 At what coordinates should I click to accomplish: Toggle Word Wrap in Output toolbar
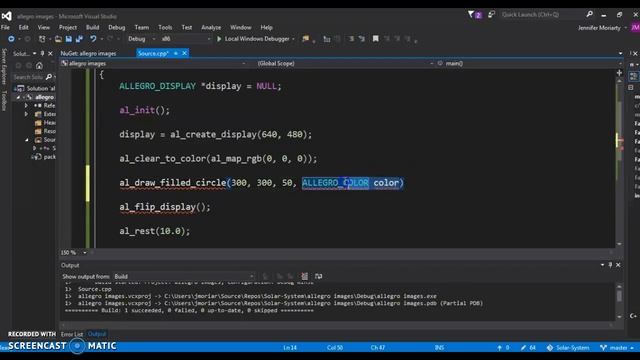pos(318,276)
